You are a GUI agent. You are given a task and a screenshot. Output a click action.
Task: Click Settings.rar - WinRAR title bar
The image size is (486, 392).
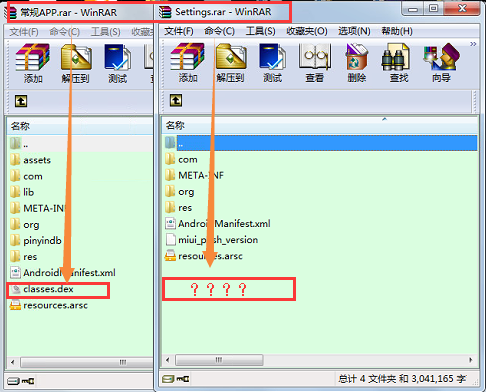(223, 12)
